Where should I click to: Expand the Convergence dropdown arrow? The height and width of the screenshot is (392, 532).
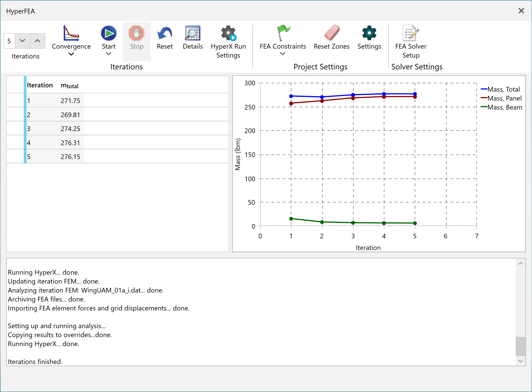[71, 54]
